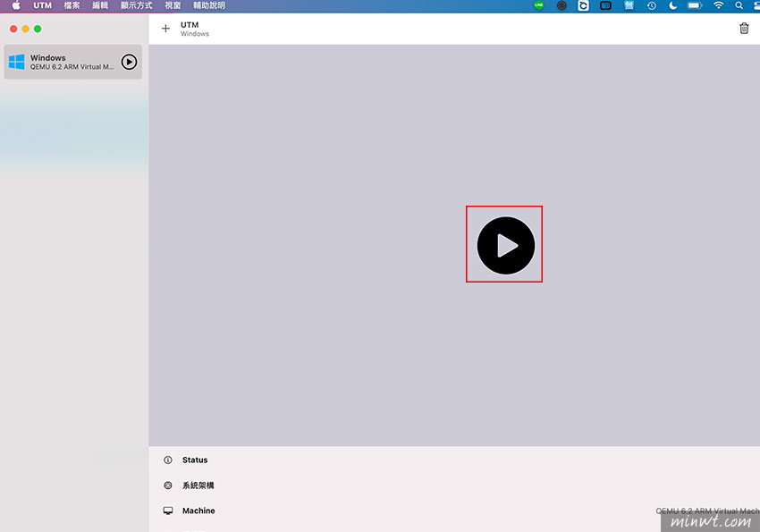Click the play icon on the Windows sidebar entry
The image size is (760, 532).
pyautogui.click(x=129, y=62)
